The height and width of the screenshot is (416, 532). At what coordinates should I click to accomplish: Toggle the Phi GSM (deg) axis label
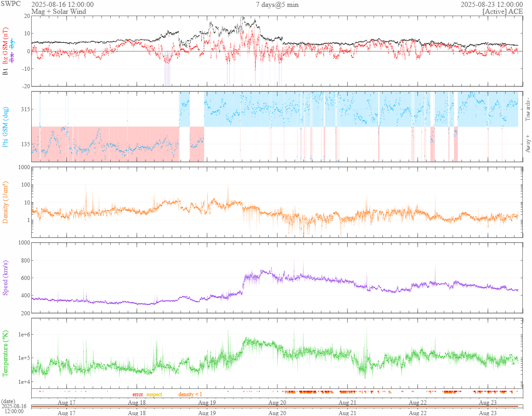(x=5, y=127)
